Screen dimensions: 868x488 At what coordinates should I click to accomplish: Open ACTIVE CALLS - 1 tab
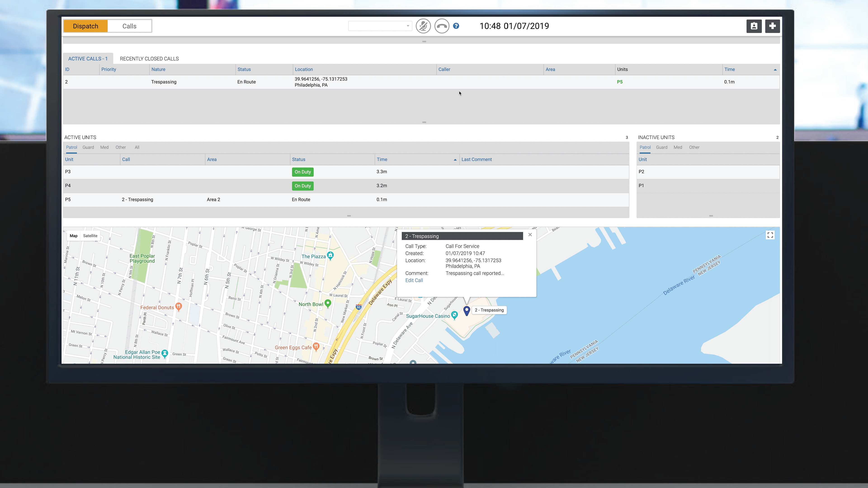(x=88, y=59)
